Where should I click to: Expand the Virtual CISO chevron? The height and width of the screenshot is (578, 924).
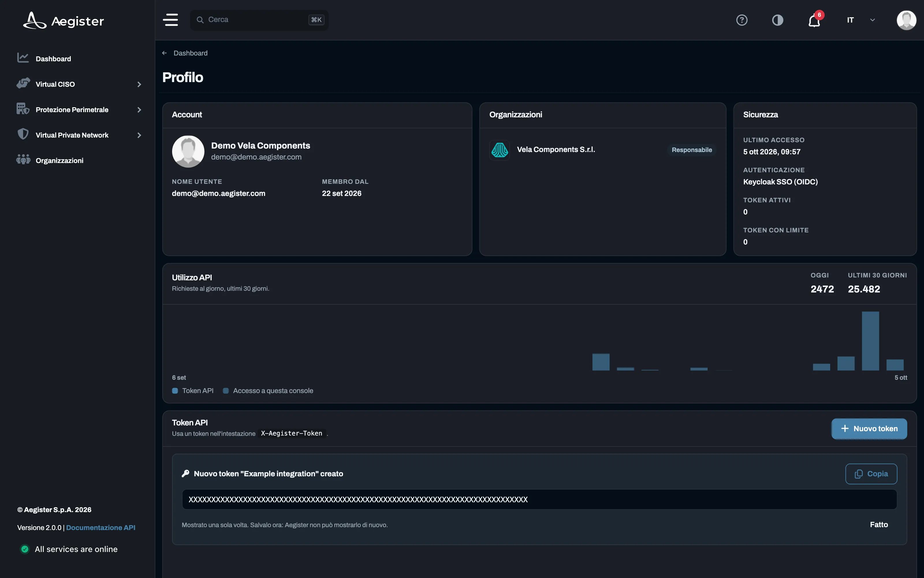tap(139, 84)
